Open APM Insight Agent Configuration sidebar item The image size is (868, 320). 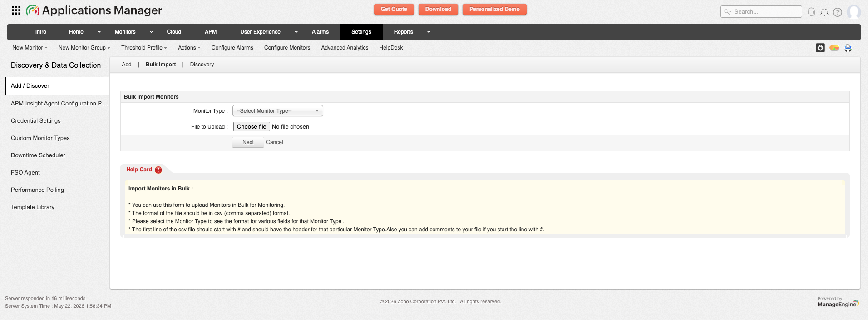tap(59, 104)
